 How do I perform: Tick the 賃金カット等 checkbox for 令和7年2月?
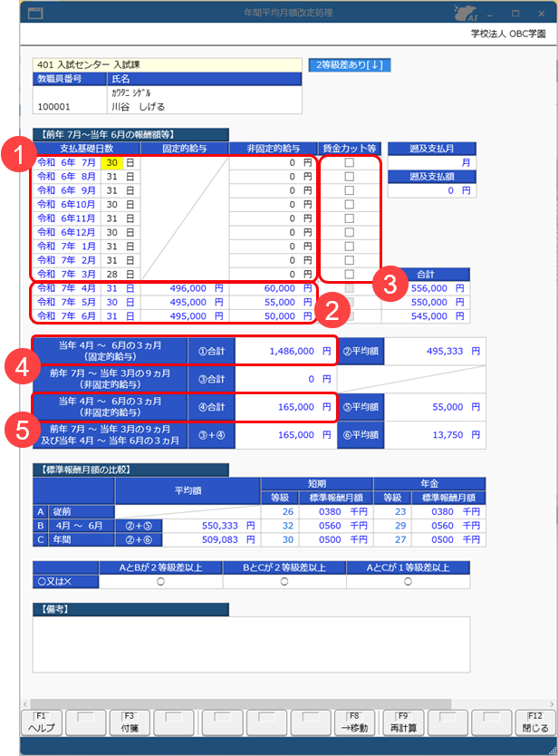pyautogui.click(x=350, y=260)
